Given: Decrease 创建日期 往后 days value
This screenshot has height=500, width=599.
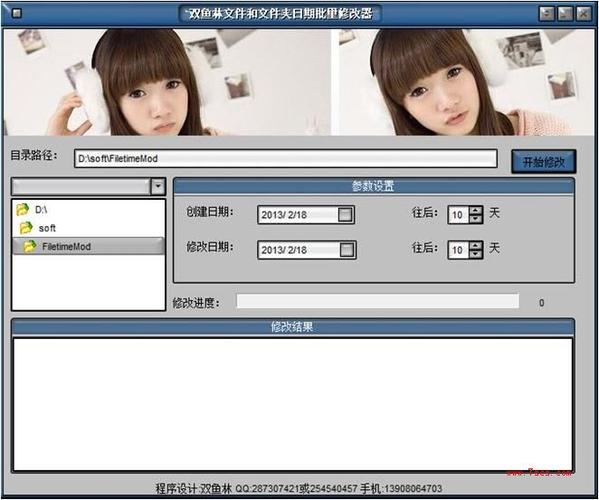Looking at the screenshot, I should [476, 219].
